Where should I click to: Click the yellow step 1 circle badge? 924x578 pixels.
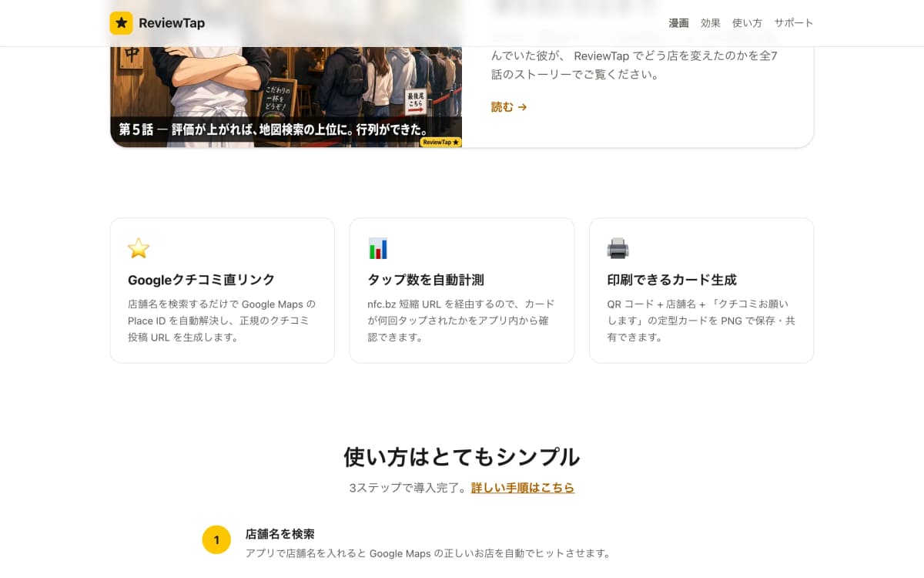pos(216,539)
